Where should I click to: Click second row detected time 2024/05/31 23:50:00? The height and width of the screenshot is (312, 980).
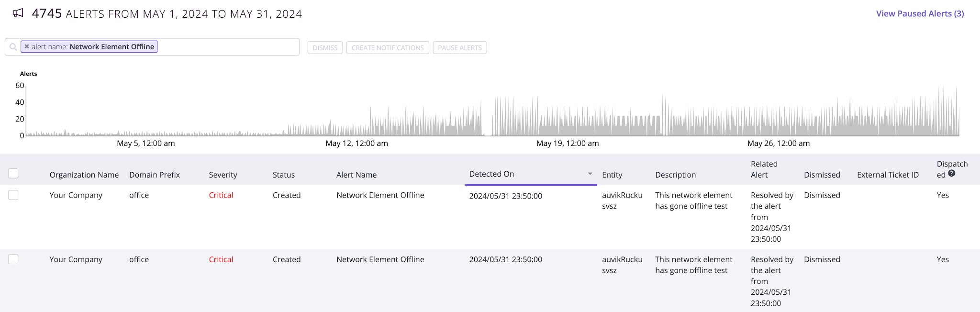[505, 259]
